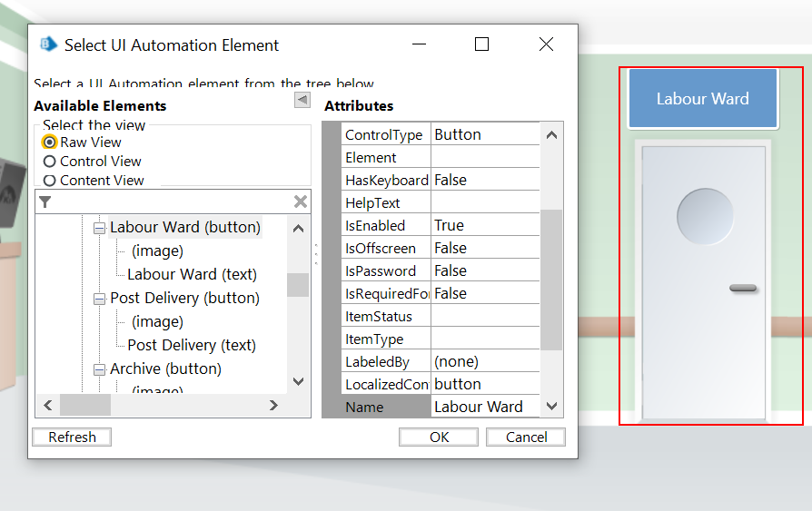The width and height of the screenshot is (812, 511).
Task: Click the Attributes vertical scrollbar thumb
Action: (x=551, y=280)
